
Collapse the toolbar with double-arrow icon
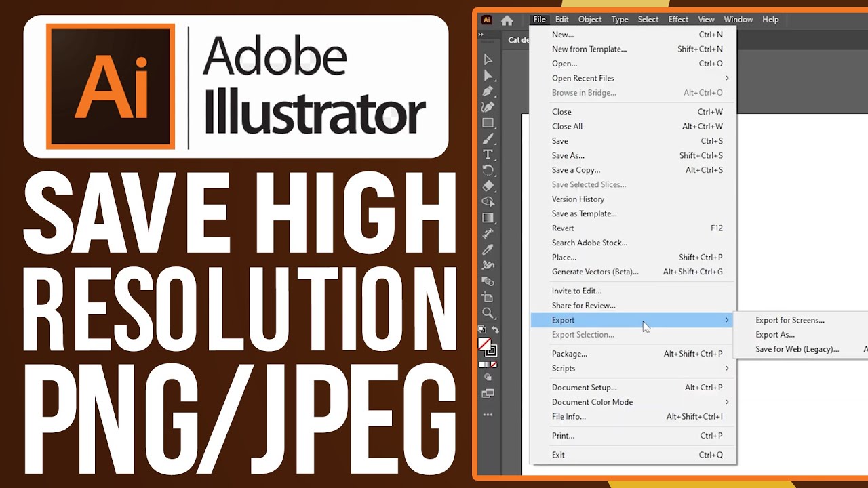[x=481, y=33]
